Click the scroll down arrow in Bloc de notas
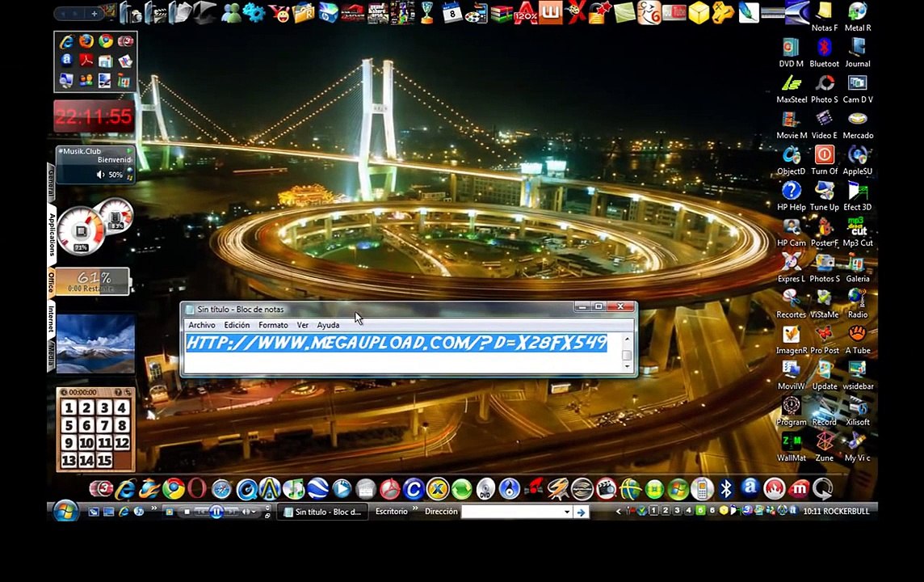Image resolution: width=924 pixels, height=582 pixels. (627, 367)
